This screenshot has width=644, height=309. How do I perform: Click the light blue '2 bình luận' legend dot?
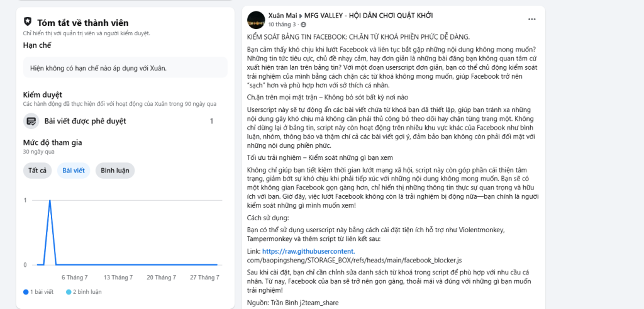pos(69,292)
